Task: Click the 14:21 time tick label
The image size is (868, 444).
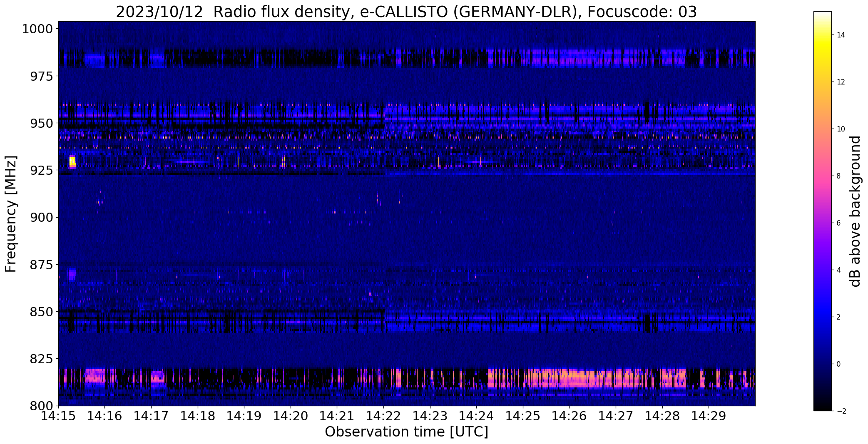Action: [x=337, y=416]
